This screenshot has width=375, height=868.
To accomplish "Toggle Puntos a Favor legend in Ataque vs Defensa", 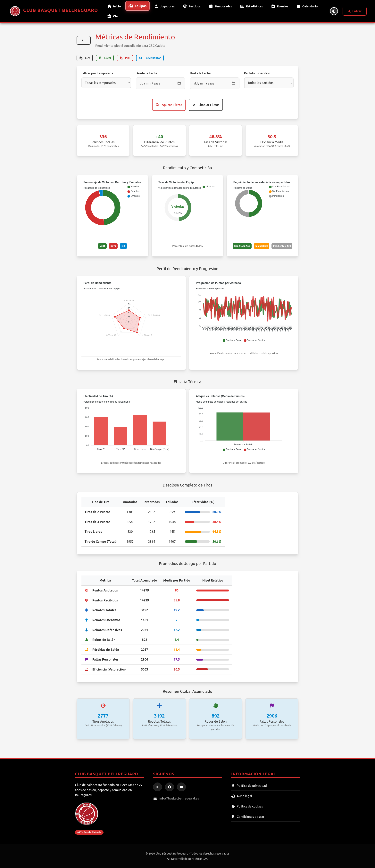I will click(x=232, y=449).
